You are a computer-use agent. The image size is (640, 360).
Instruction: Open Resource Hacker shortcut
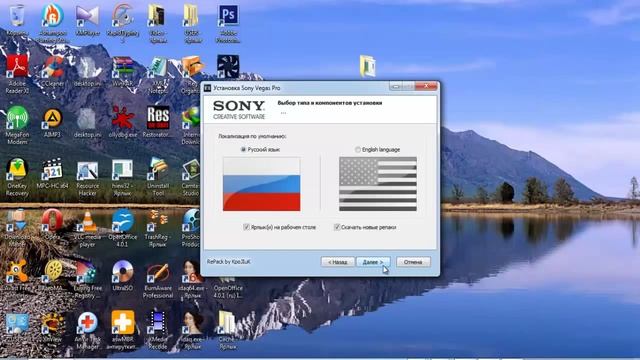(x=87, y=170)
